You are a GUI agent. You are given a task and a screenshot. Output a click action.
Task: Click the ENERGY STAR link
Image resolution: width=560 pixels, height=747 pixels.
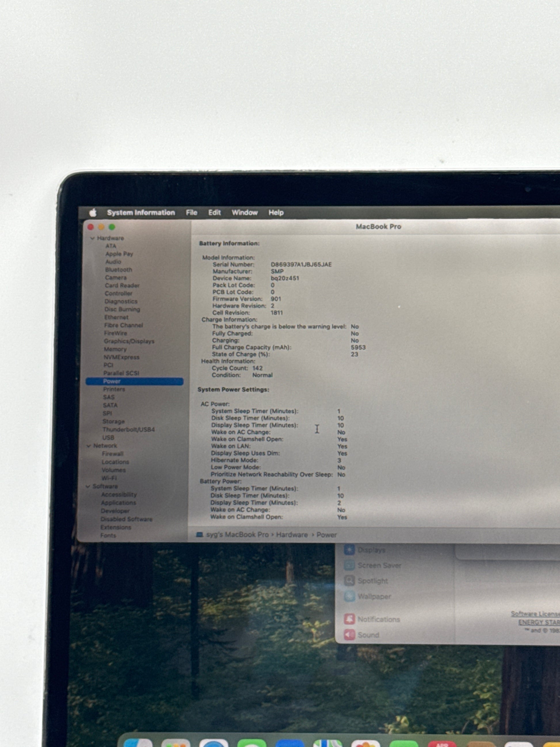(539, 622)
